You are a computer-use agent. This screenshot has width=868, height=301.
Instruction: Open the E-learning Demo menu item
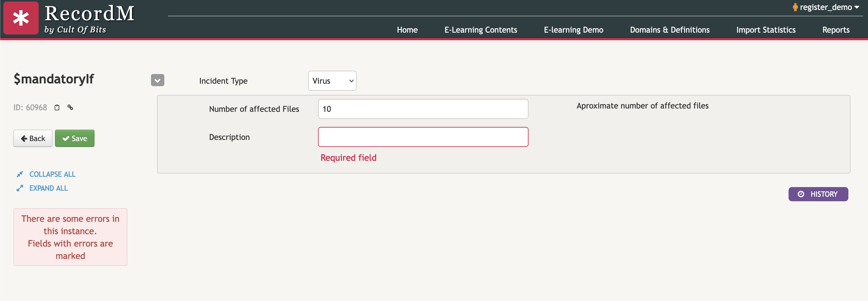574,30
